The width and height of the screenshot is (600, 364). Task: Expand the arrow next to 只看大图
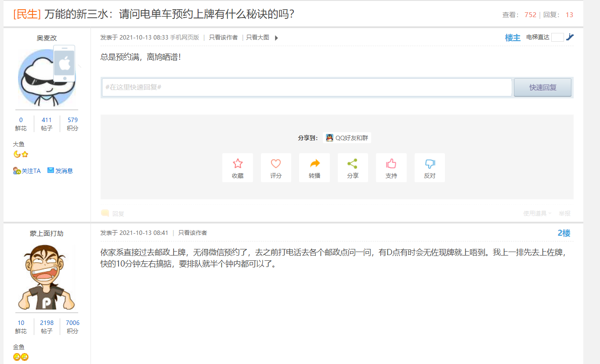pyautogui.click(x=276, y=38)
